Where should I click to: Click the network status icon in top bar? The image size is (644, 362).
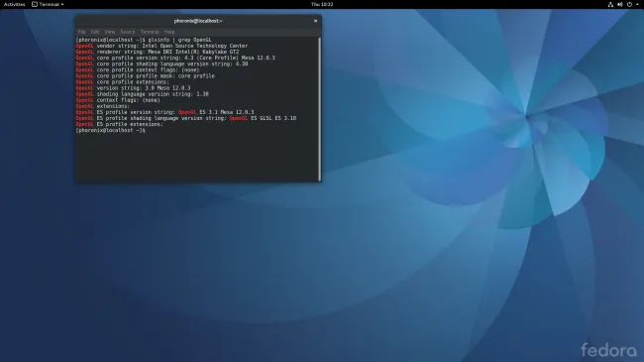pyautogui.click(x=610, y=5)
